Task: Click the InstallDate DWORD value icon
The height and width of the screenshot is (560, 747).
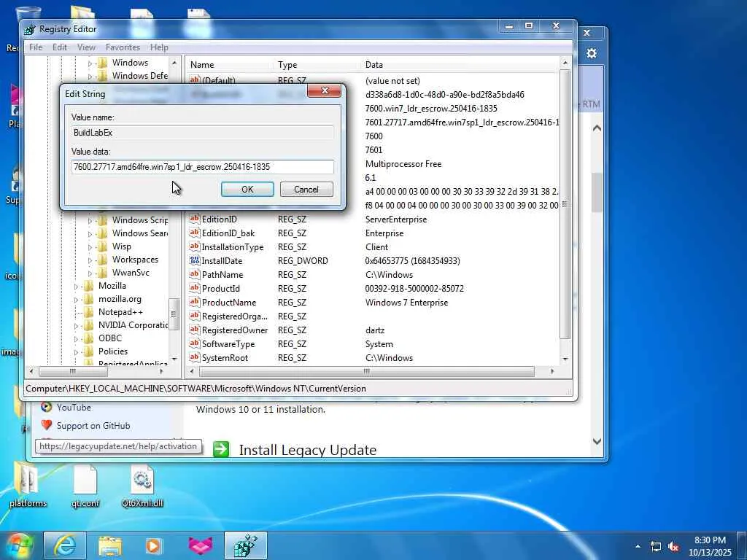Action: [x=194, y=260]
